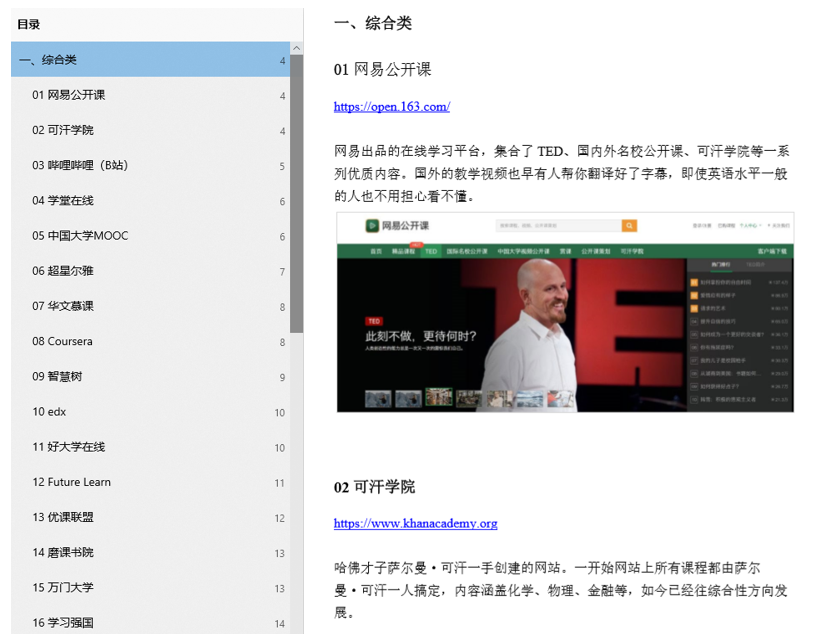821x644 pixels.
Task: Open the 02 可汗学院 contents entry
Action: pyautogui.click(x=150, y=130)
